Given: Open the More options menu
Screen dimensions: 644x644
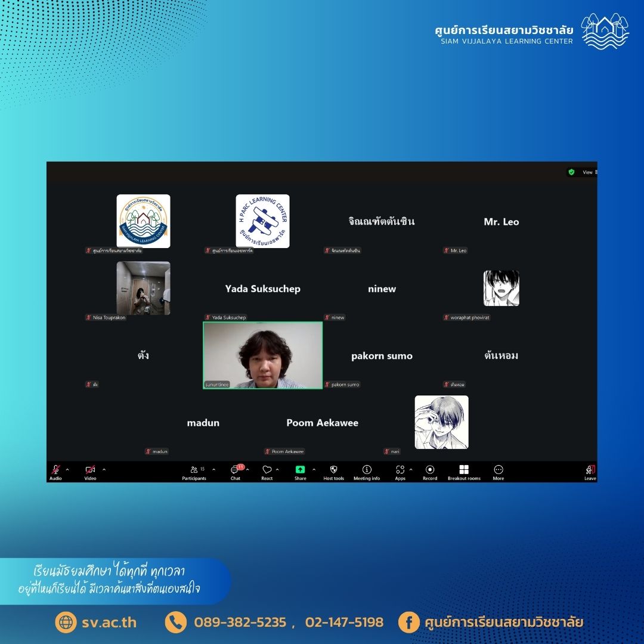Looking at the screenshot, I should coord(499,470).
